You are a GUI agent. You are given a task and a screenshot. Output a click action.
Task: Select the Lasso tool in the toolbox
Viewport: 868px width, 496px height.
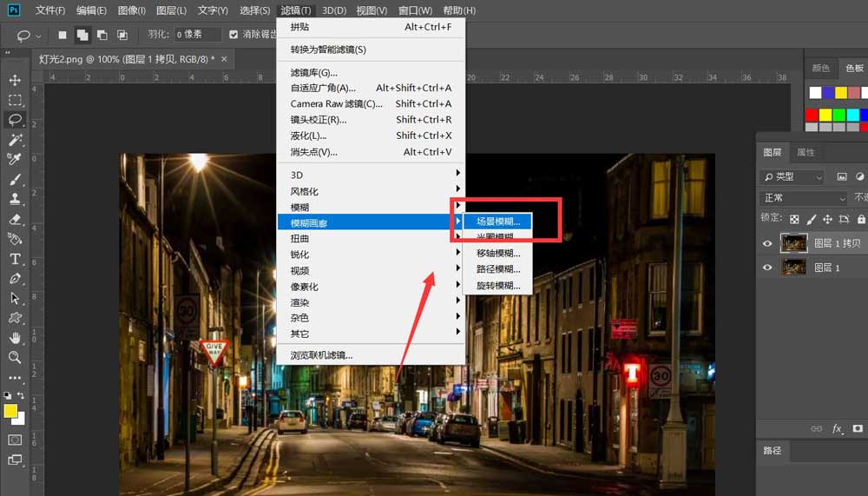click(x=15, y=120)
